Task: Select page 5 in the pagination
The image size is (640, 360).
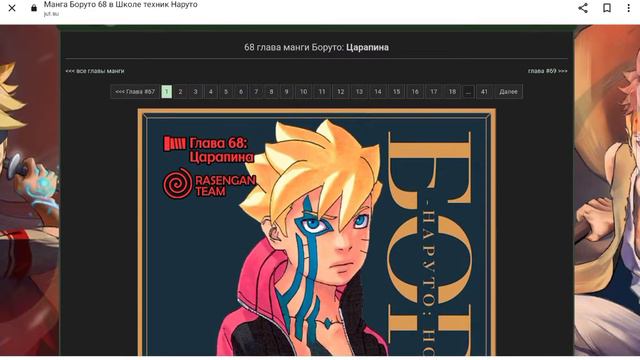Action: pyautogui.click(x=226, y=92)
